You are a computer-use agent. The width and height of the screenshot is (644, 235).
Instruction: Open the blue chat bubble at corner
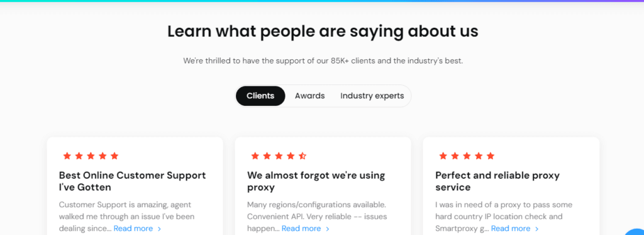tap(636, 231)
